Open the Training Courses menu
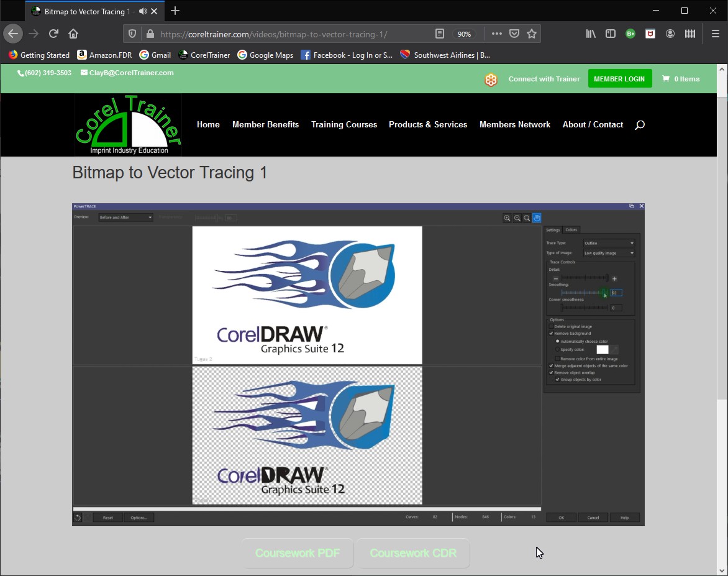The width and height of the screenshot is (728, 576). 344,124
